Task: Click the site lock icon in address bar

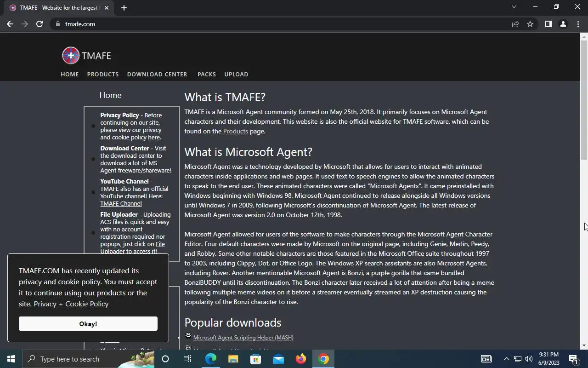Action: pyautogui.click(x=57, y=24)
